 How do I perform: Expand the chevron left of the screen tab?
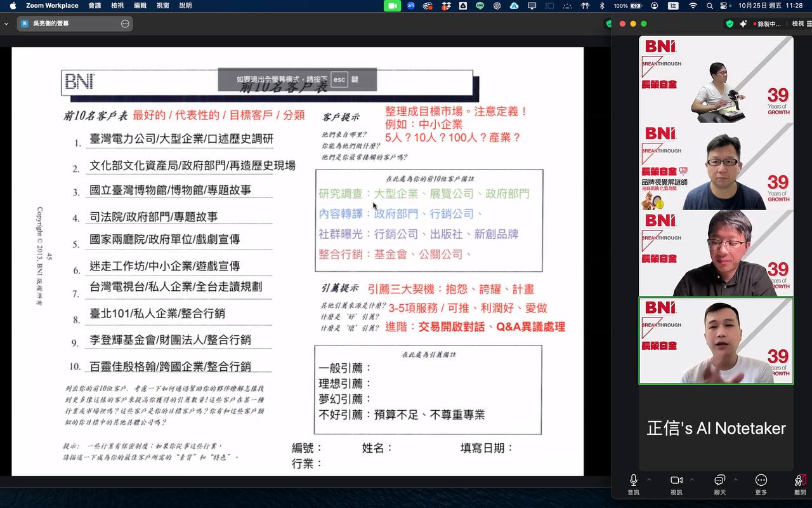pyautogui.click(x=6, y=23)
